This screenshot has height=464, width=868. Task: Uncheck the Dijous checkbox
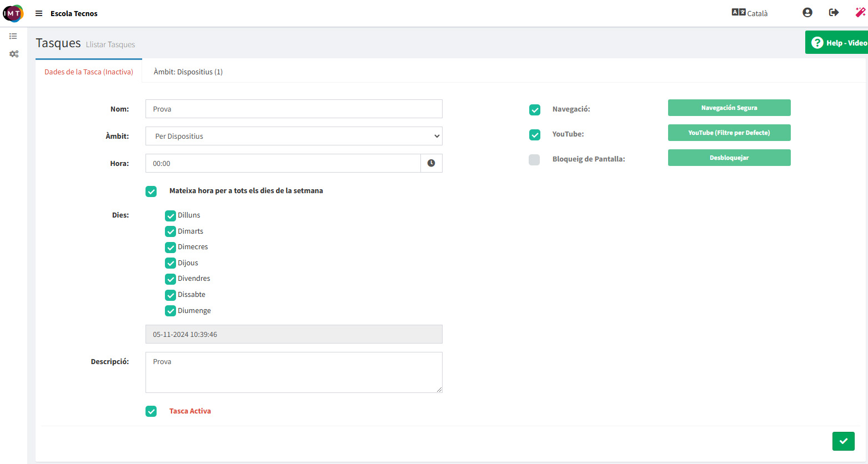(x=170, y=264)
